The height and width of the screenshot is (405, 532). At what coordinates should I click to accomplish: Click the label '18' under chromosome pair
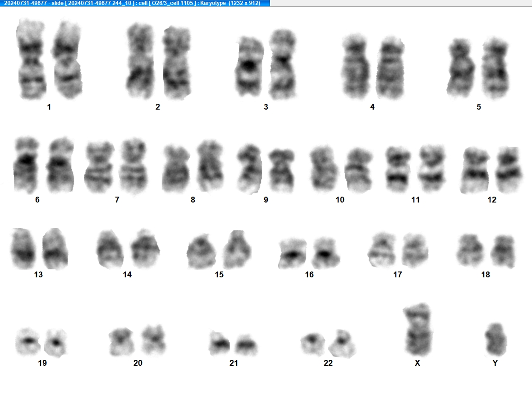(486, 274)
